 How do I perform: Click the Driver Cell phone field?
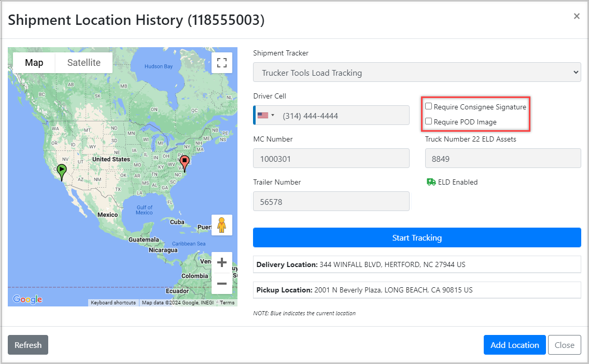tap(342, 116)
